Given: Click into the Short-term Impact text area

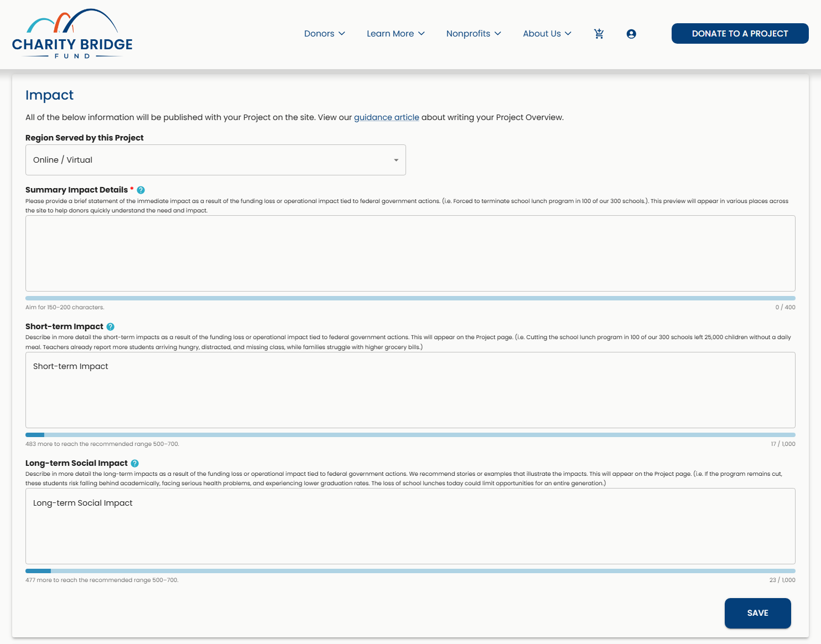Looking at the screenshot, I should [410, 390].
